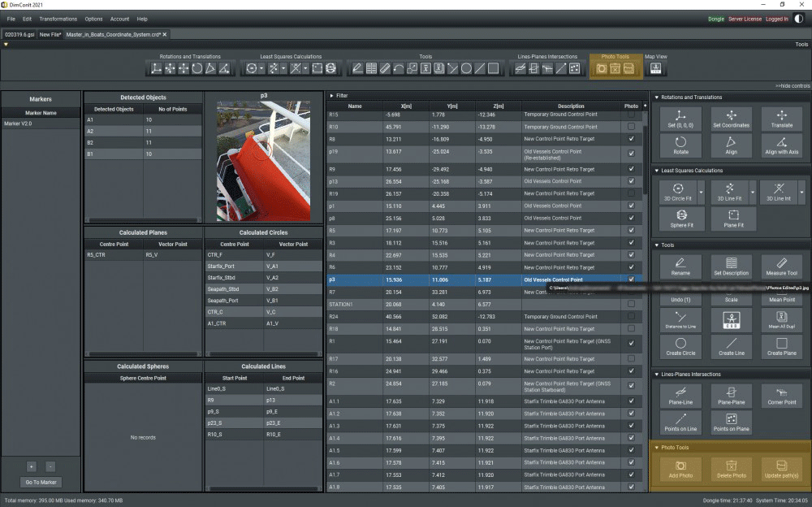
Task: Uncheck the Photo checkbox for row p19
Action: (632, 151)
